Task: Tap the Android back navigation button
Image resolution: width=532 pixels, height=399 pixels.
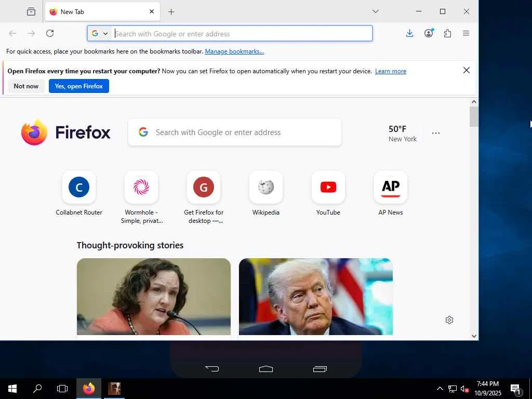Action: [x=212, y=369]
